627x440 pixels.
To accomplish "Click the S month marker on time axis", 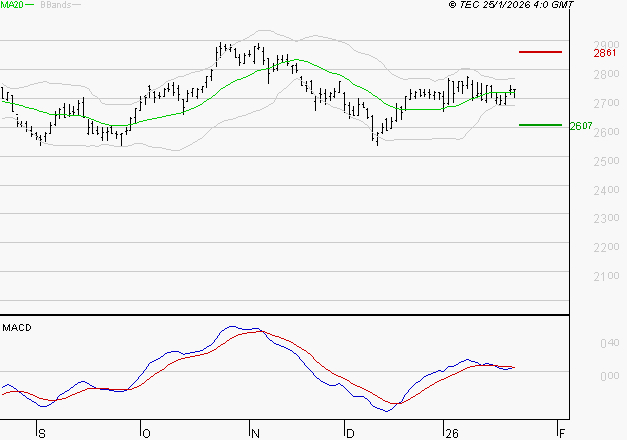I will point(42,434).
